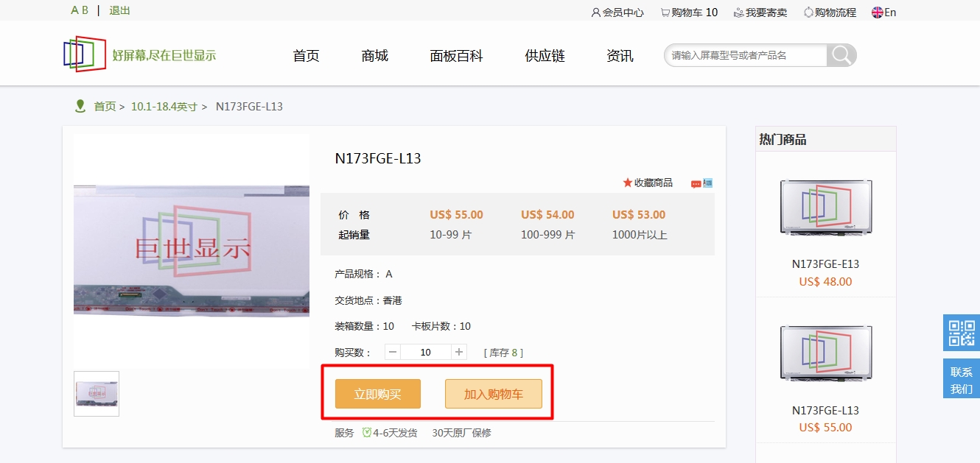Click 交货地点:香港 delivery location text
This screenshot has width=980, height=463.
[368, 300]
